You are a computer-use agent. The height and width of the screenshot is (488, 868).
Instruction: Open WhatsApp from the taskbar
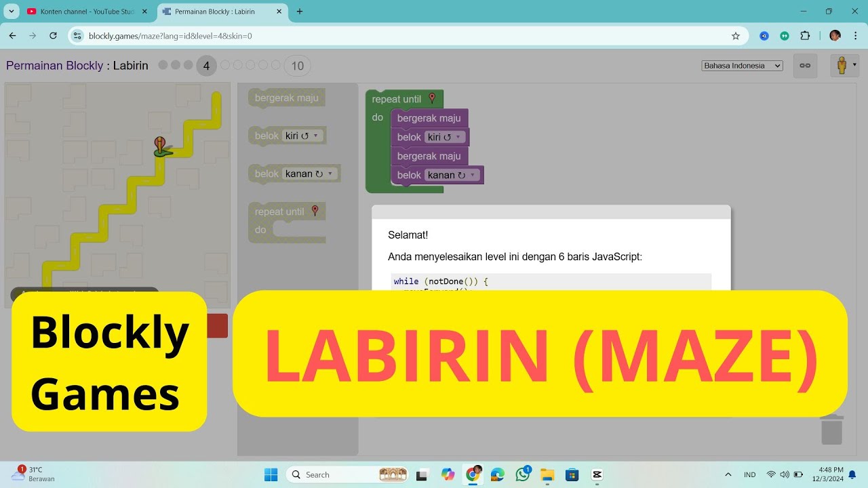click(x=522, y=474)
